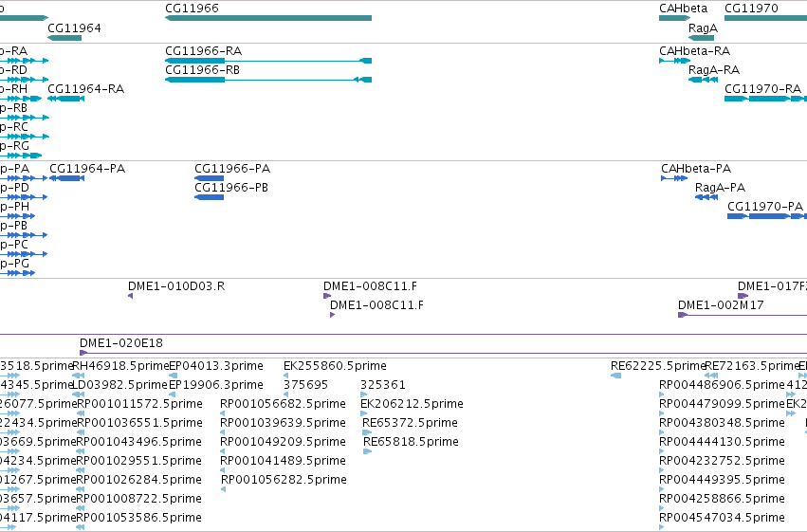Click the feature labeled 325361
The height and width of the screenshot is (532, 807).
363,394
